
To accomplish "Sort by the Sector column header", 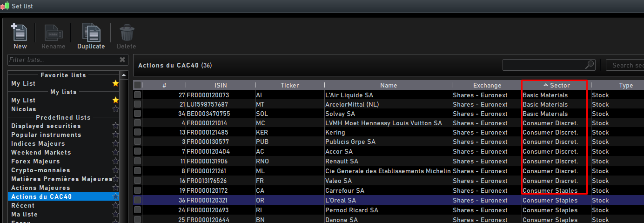I will tap(556, 85).
